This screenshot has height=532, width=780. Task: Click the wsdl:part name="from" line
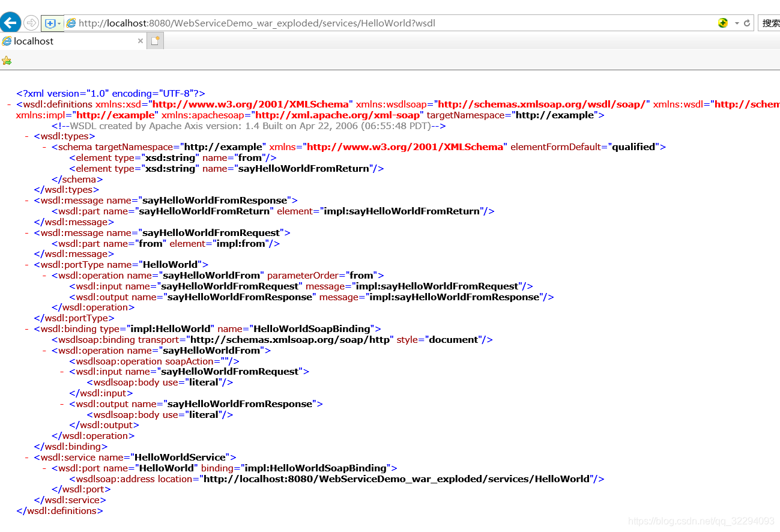(x=166, y=244)
